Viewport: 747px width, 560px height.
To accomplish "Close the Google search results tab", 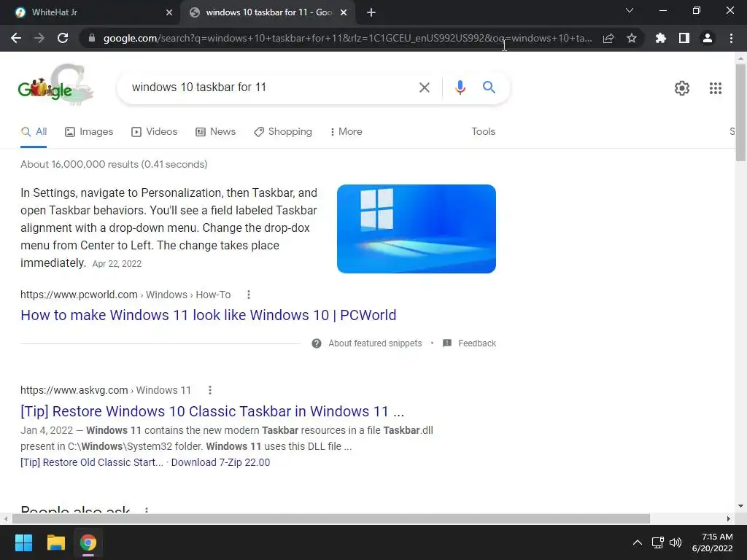I will click(x=344, y=12).
